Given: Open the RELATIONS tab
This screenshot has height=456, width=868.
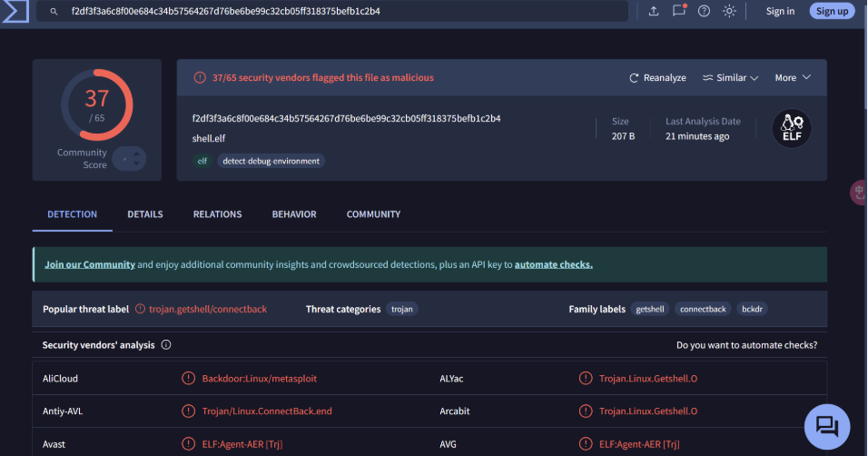Looking at the screenshot, I should 218,214.
